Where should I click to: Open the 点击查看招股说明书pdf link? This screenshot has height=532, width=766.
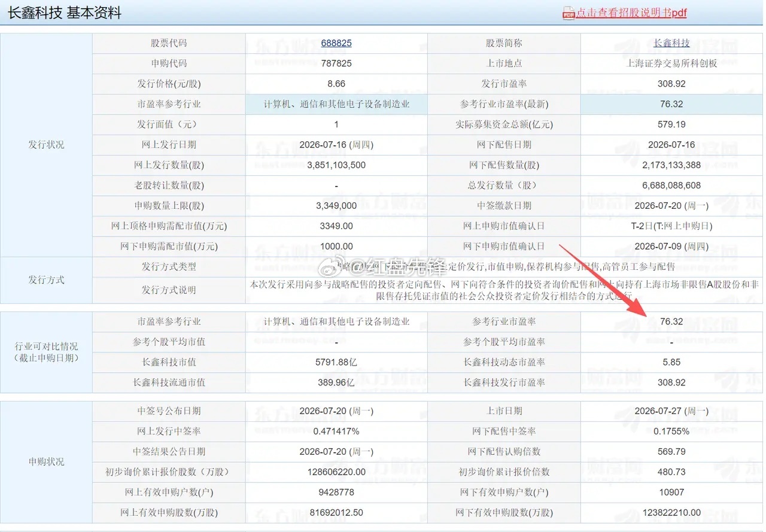pyautogui.click(x=631, y=13)
